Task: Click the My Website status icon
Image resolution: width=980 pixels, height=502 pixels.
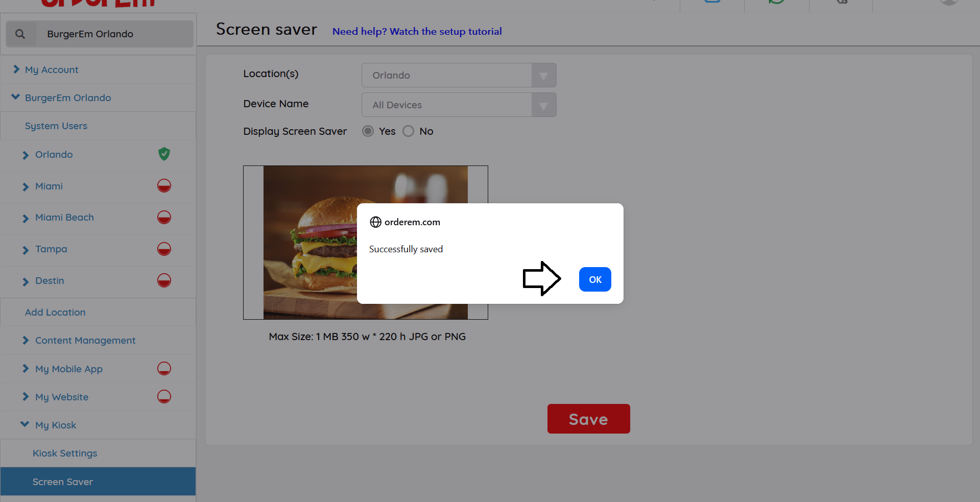Action: (164, 397)
